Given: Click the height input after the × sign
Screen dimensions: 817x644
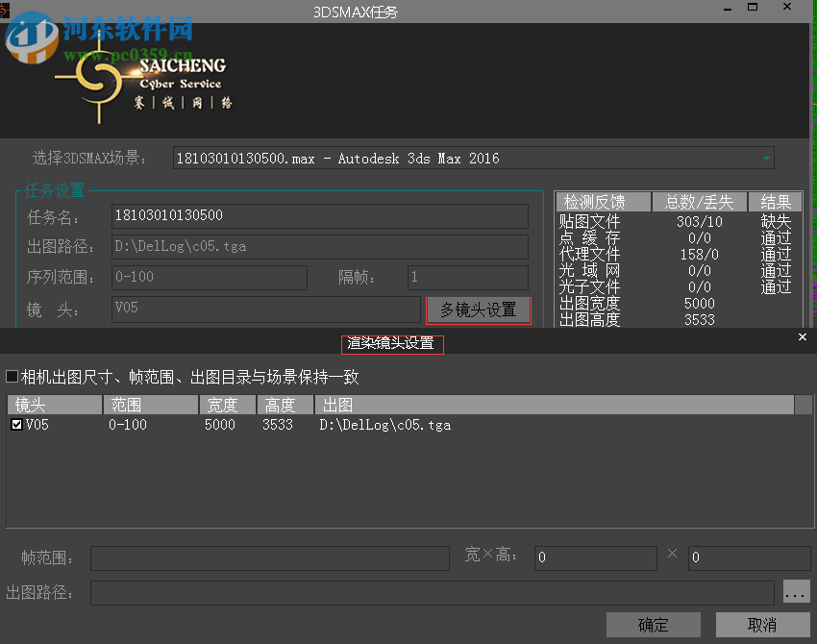Looking at the screenshot, I should click(750, 558).
